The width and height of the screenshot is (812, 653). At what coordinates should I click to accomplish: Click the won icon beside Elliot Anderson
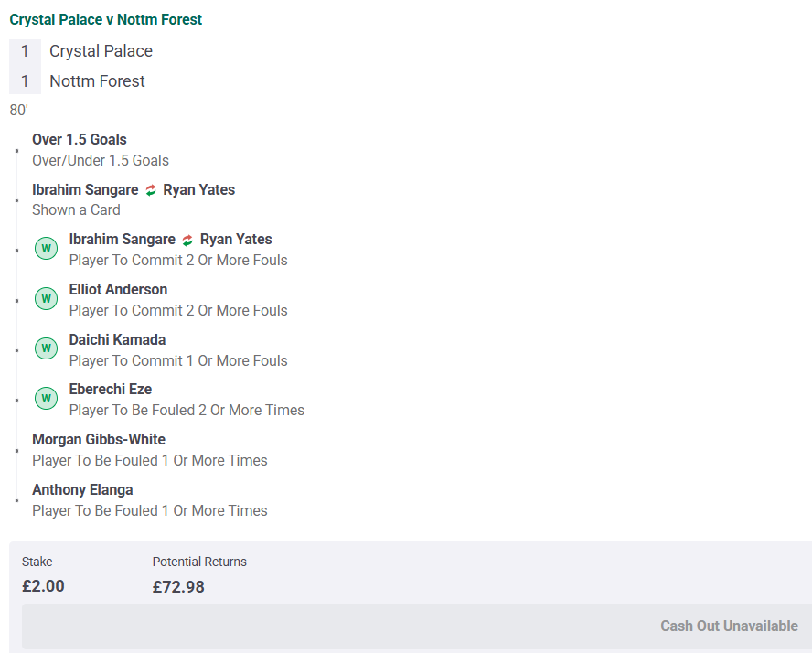coord(46,299)
